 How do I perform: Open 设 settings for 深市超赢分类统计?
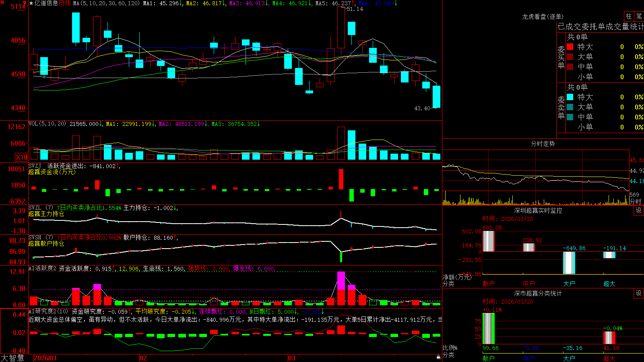coord(638,293)
